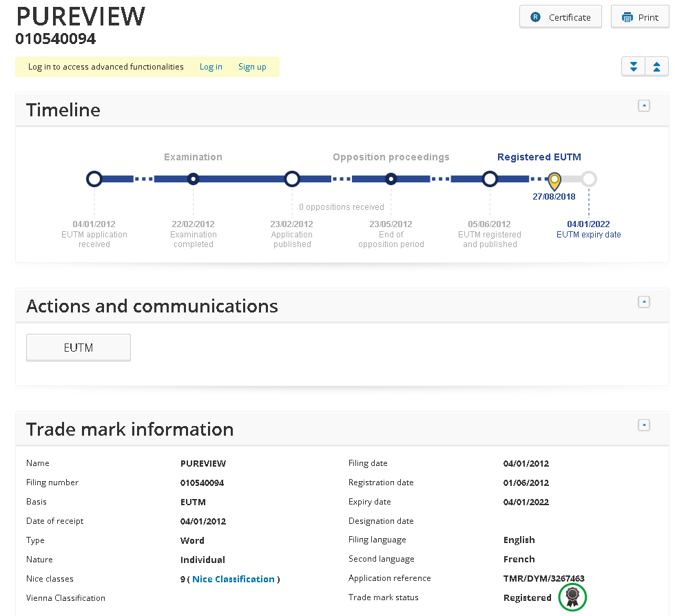Open the trade mark Certificate
Viewport: 675px width, 616px height.
[560, 17]
